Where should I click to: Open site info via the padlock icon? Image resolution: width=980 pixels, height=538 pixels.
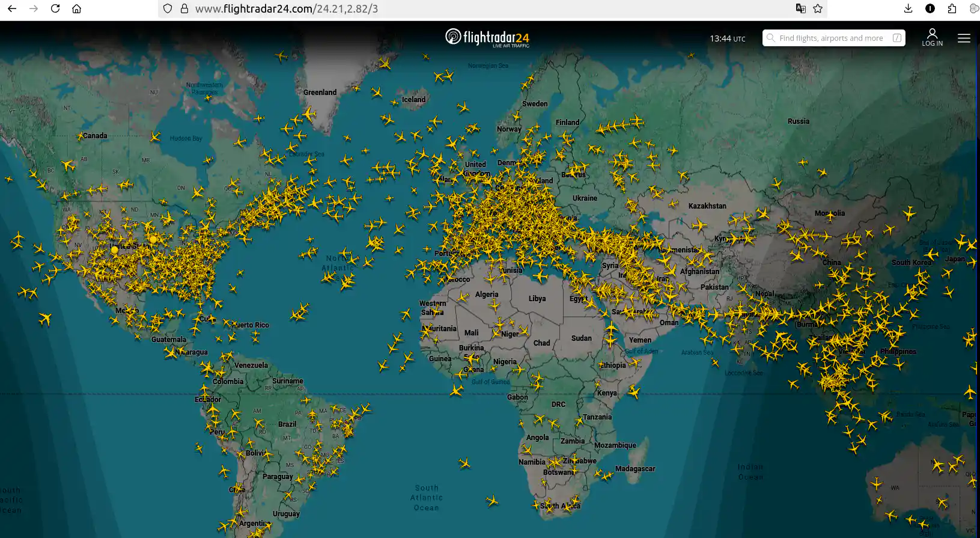pos(184,8)
